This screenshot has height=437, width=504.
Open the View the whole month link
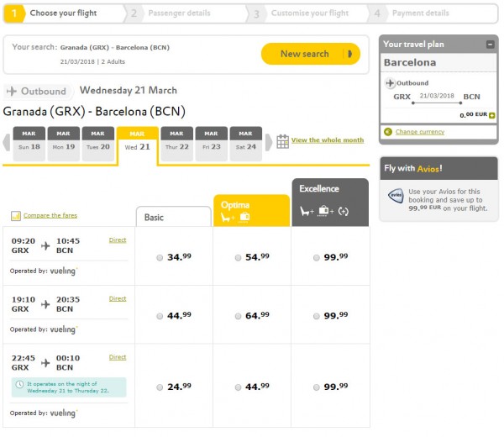(x=328, y=140)
